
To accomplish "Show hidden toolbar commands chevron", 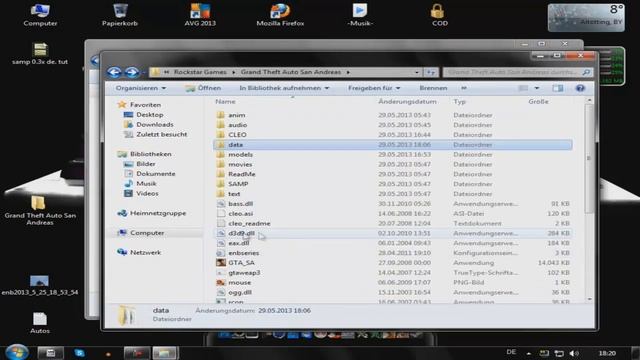I will click(464, 88).
